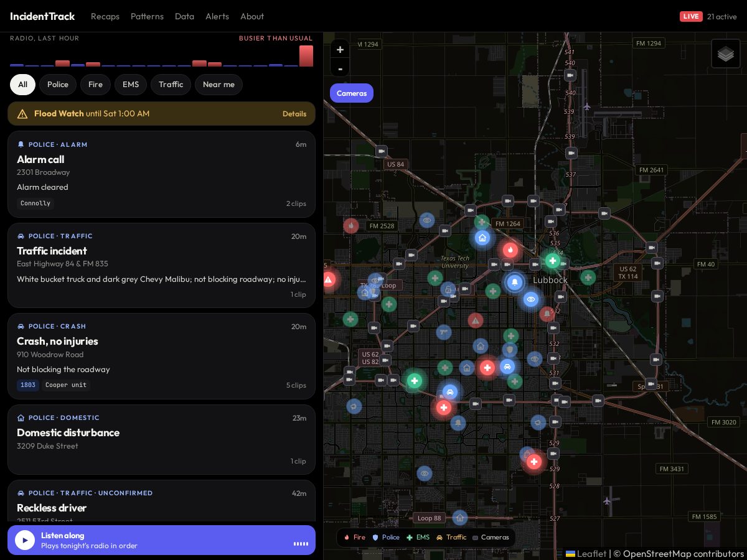This screenshot has height=560, width=747.
Task: Click the house icon beside POLICE · DOMESTIC
Action: 21,418
